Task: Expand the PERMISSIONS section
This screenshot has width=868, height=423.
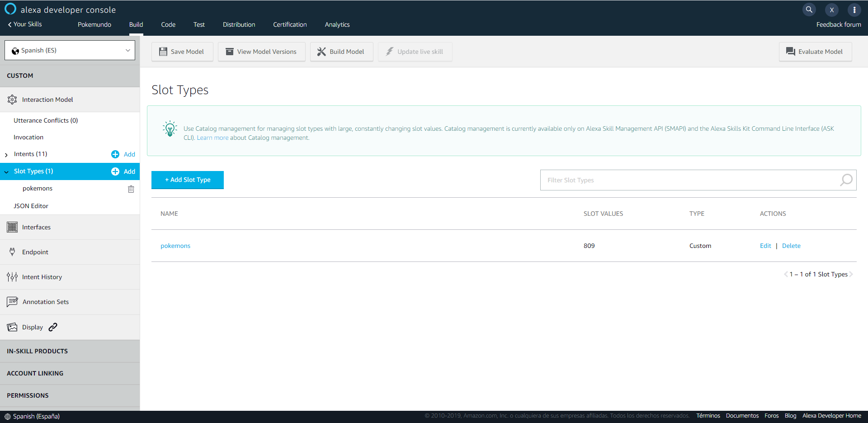Action: [70, 395]
